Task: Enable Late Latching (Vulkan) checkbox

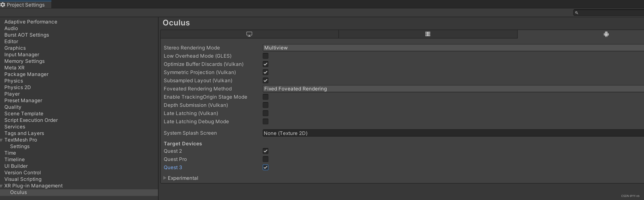Action: pyautogui.click(x=265, y=113)
